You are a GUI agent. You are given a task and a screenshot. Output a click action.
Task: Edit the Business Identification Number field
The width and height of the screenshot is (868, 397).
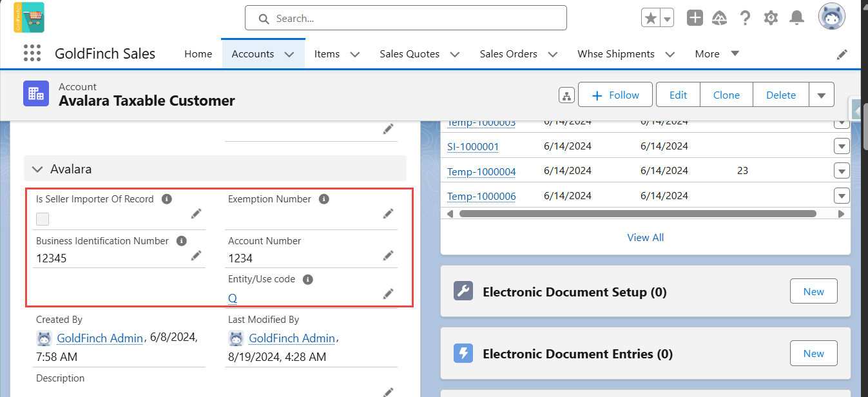(x=196, y=256)
